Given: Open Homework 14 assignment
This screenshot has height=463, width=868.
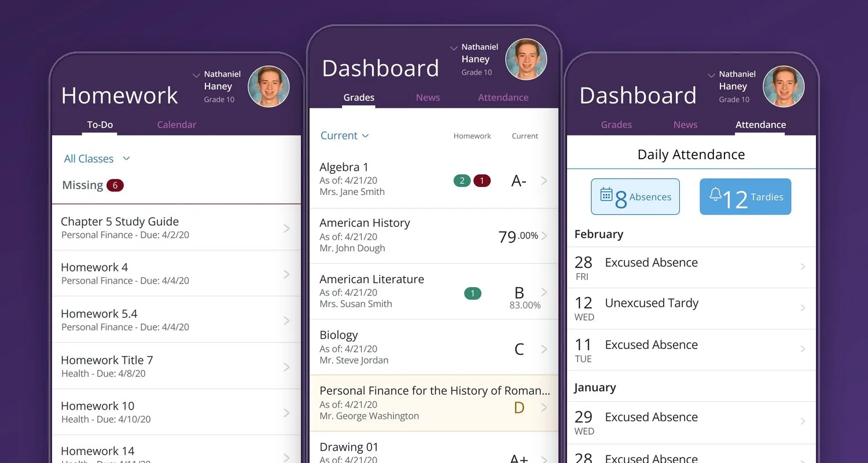Looking at the screenshot, I should pos(176,449).
